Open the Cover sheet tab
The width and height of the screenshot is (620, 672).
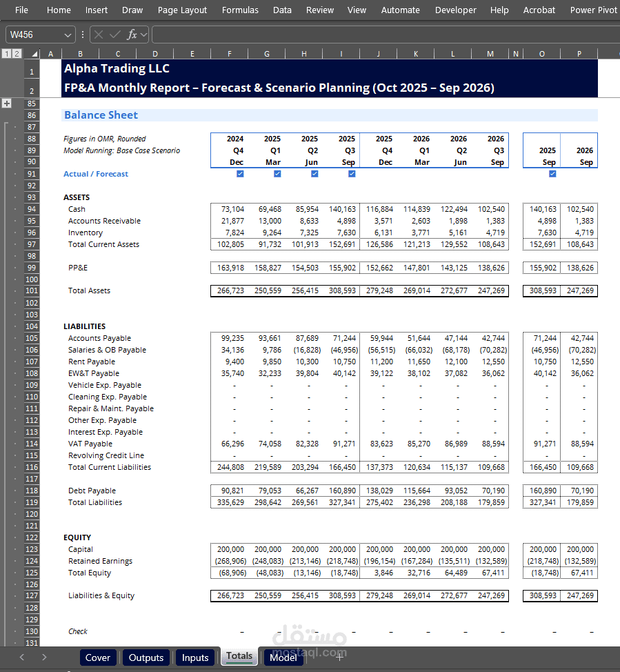[98, 658]
